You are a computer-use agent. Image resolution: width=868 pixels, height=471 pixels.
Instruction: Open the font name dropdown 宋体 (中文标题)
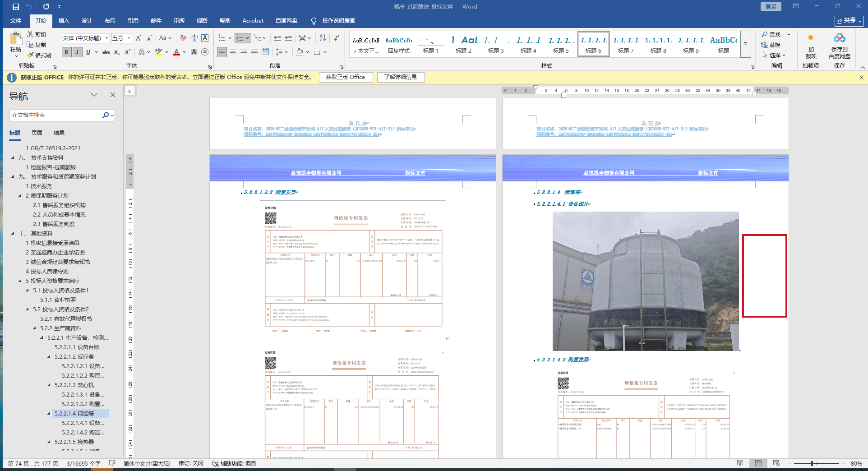(106, 38)
